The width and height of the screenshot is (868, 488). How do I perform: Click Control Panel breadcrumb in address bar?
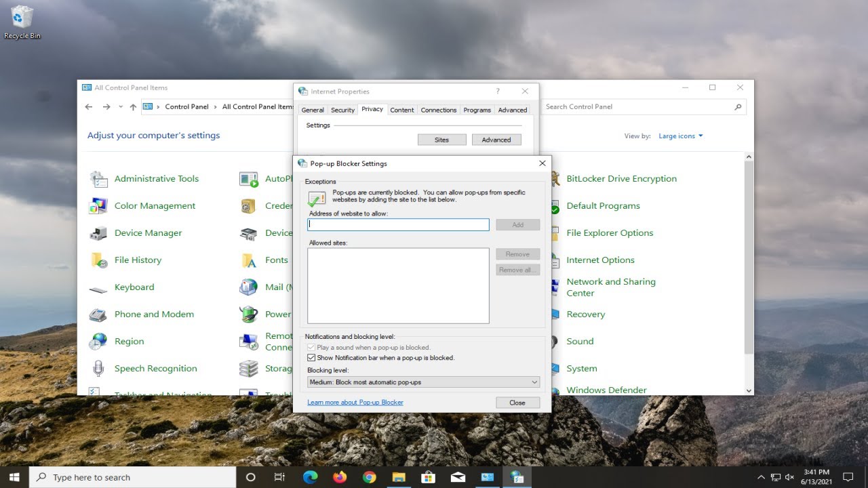pyautogui.click(x=186, y=107)
